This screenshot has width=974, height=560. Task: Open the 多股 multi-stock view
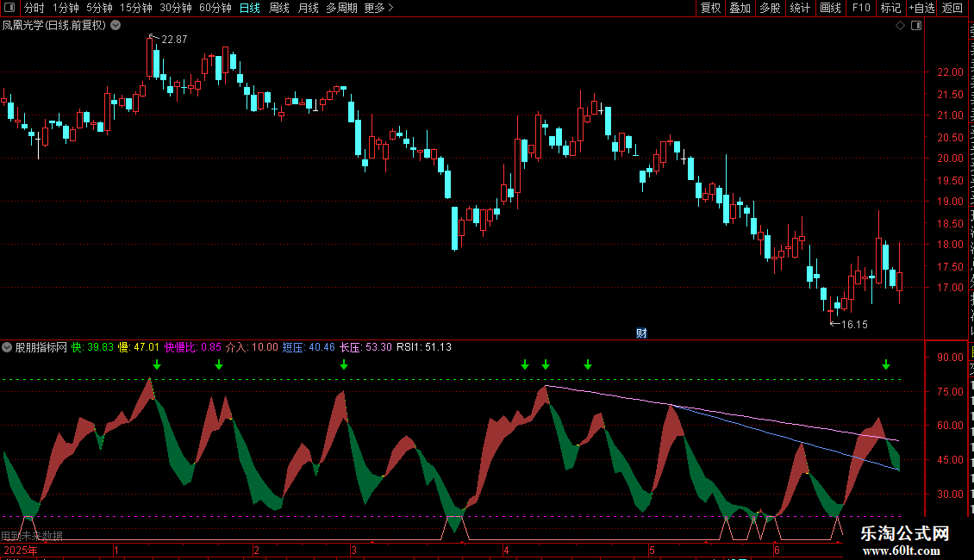[x=770, y=8]
